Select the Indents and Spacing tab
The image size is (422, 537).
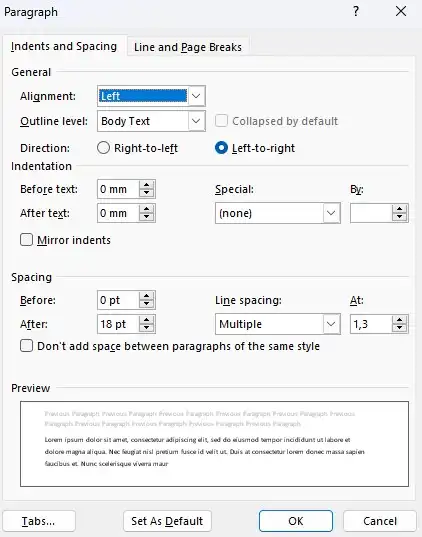(x=64, y=46)
